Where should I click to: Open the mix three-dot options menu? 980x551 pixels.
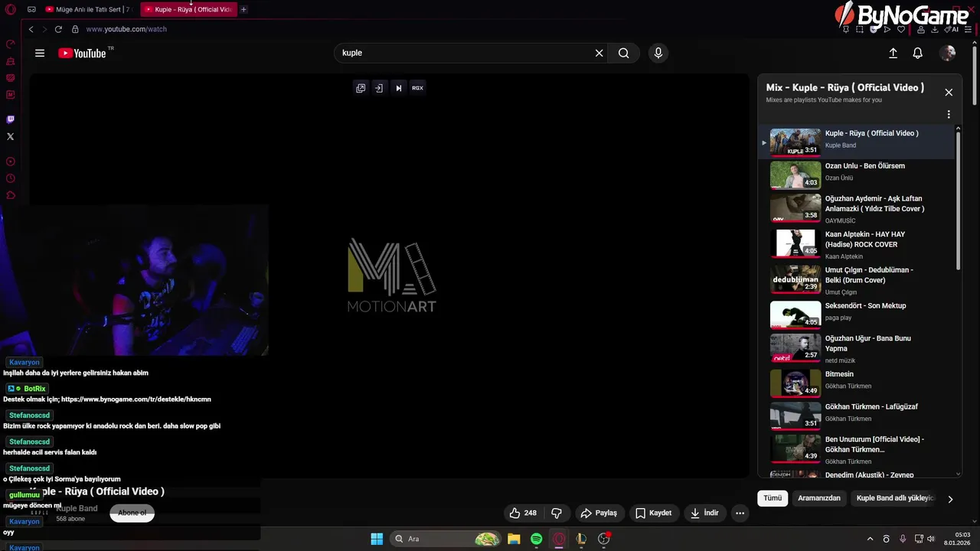point(949,114)
